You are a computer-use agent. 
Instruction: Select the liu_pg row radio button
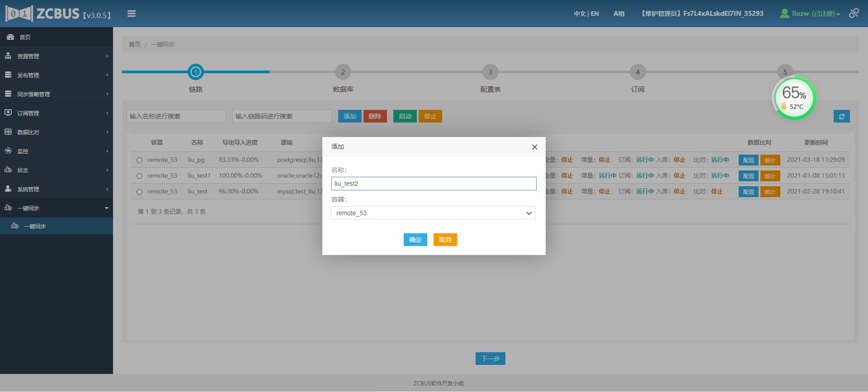[x=139, y=160]
